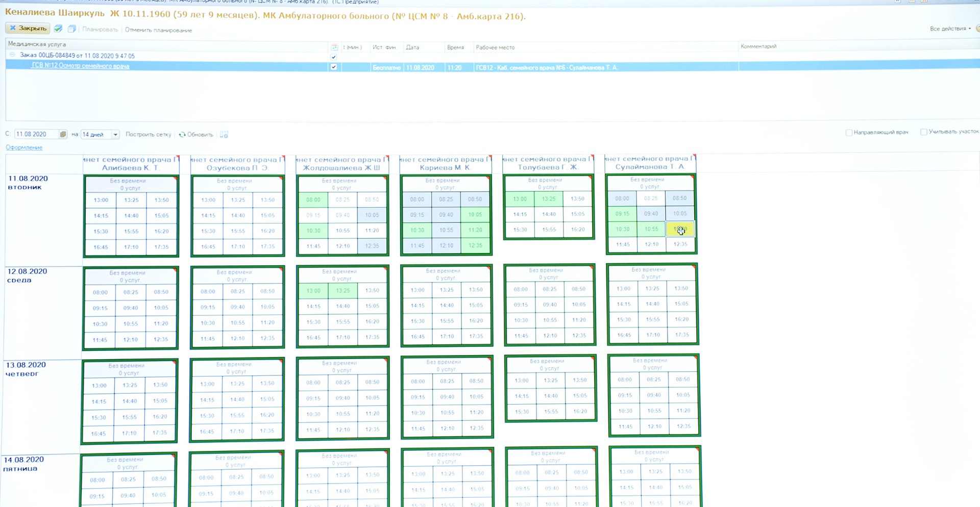
Task: Select green 08:00 slot for Жолдошалиева on 11.08
Action: 313,199
